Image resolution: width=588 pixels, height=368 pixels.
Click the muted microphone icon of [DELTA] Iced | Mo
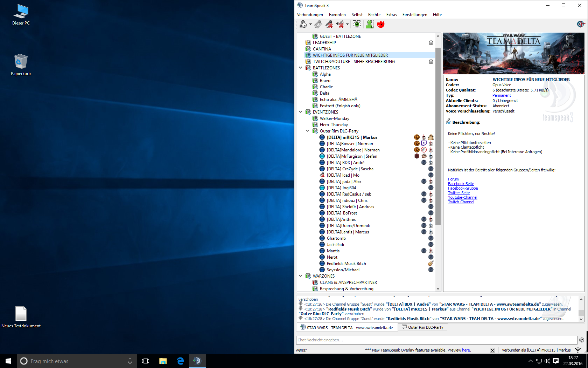click(x=322, y=175)
